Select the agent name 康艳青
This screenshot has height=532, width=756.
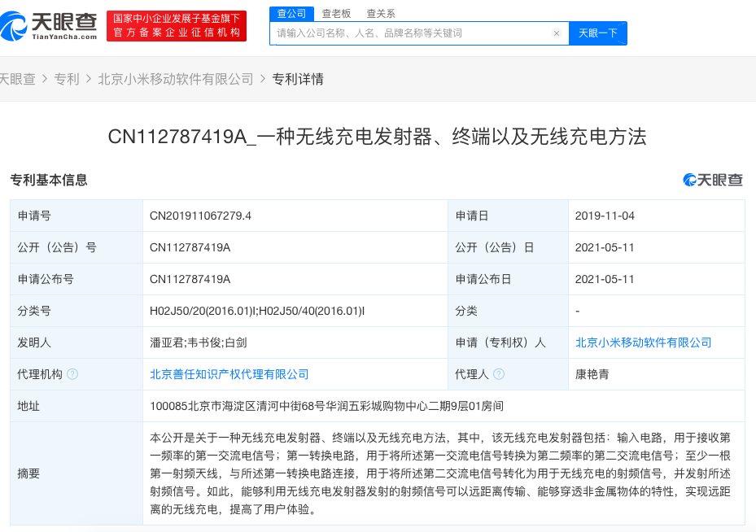(x=592, y=374)
